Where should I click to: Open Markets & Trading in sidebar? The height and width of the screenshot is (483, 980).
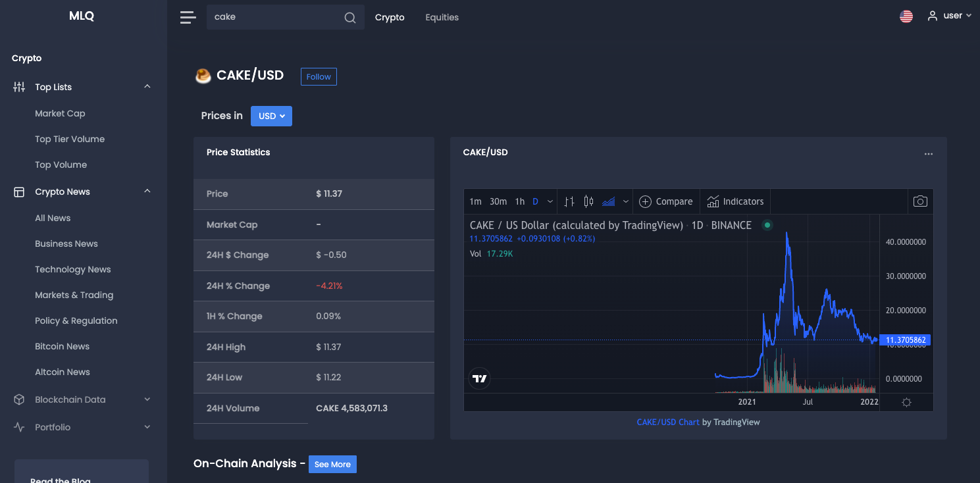[x=74, y=295]
